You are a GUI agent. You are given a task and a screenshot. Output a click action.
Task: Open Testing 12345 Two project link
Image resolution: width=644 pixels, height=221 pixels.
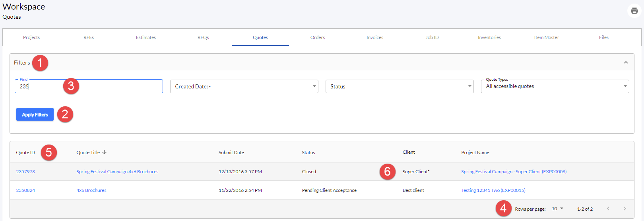point(493,190)
